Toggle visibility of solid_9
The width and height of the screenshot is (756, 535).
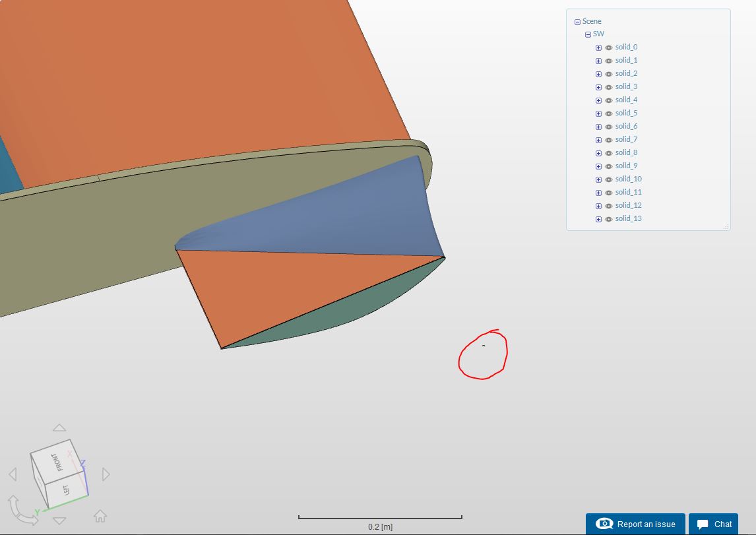point(608,166)
